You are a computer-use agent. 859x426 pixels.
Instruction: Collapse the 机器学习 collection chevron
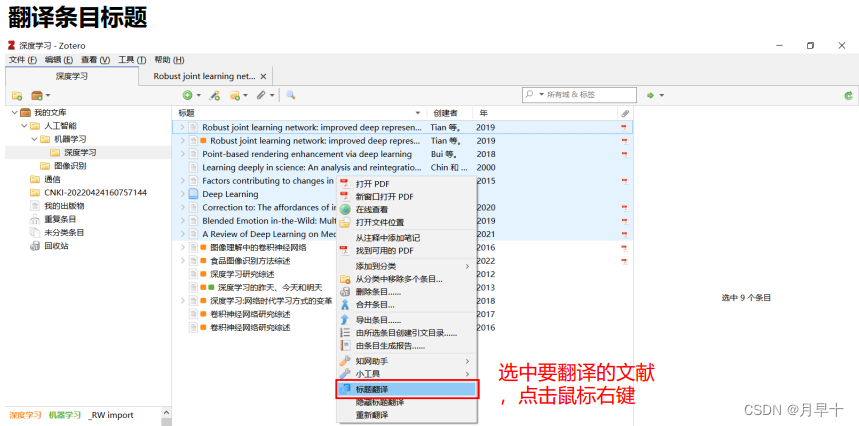click(x=34, y=139)
